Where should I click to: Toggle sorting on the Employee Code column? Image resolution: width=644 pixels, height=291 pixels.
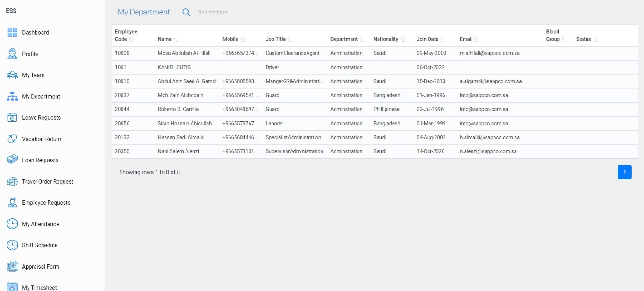(x=131, y=39)
